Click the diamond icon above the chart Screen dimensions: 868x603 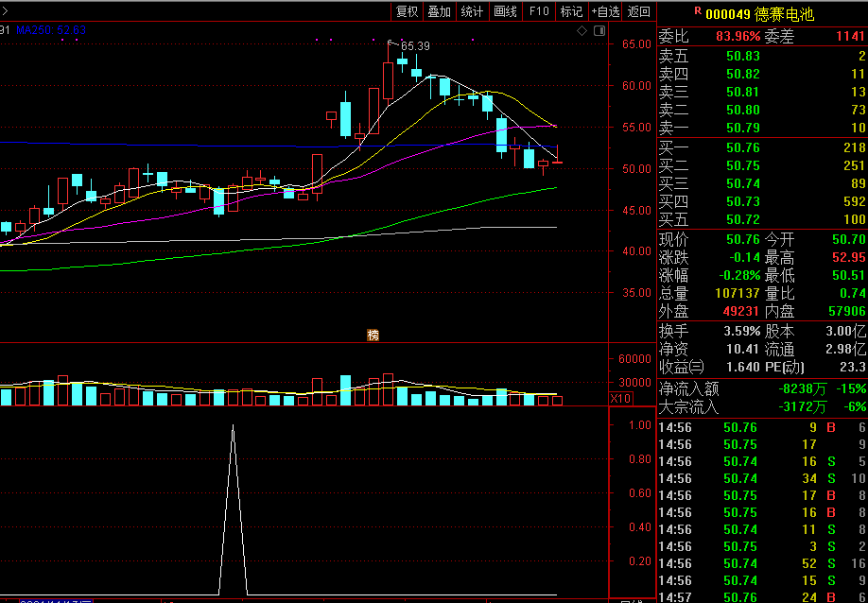point(582,31)
